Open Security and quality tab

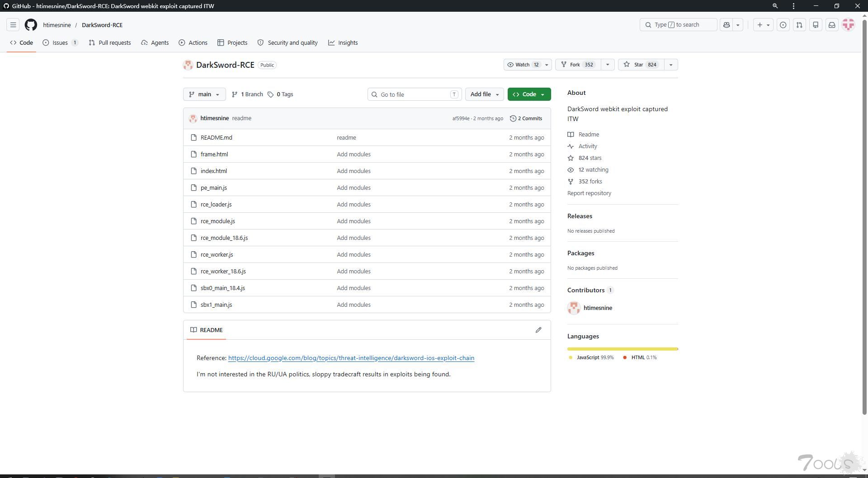click(288, 42)
